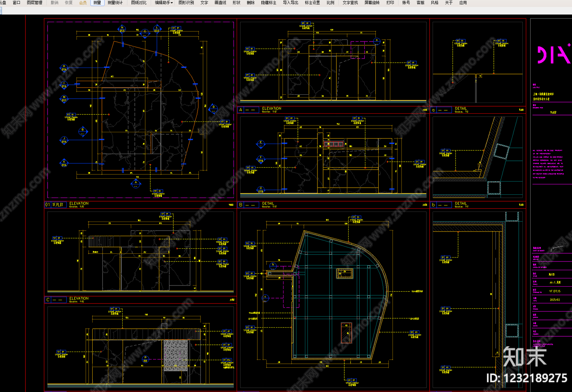Click the detail marker N above plan
Screen dimensions: 572x392
[x=122, y=29]
